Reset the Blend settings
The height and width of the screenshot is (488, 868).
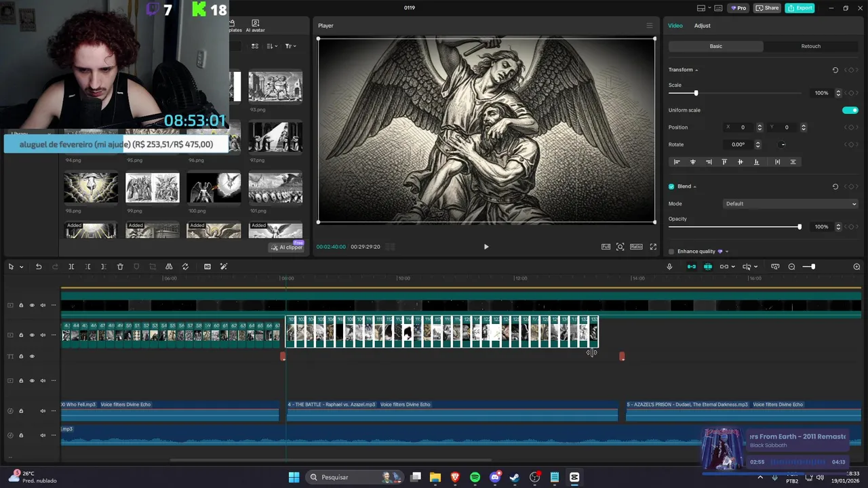click(835, 186)
